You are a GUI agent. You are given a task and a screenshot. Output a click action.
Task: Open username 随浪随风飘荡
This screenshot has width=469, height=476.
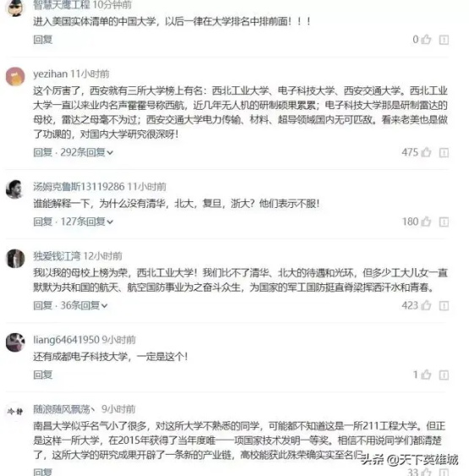[x=64, y=409]
